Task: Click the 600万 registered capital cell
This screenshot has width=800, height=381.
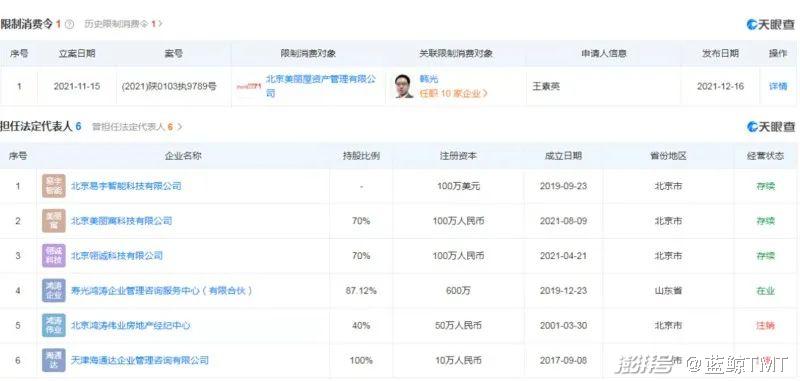Action: click(x=458, y=291)
